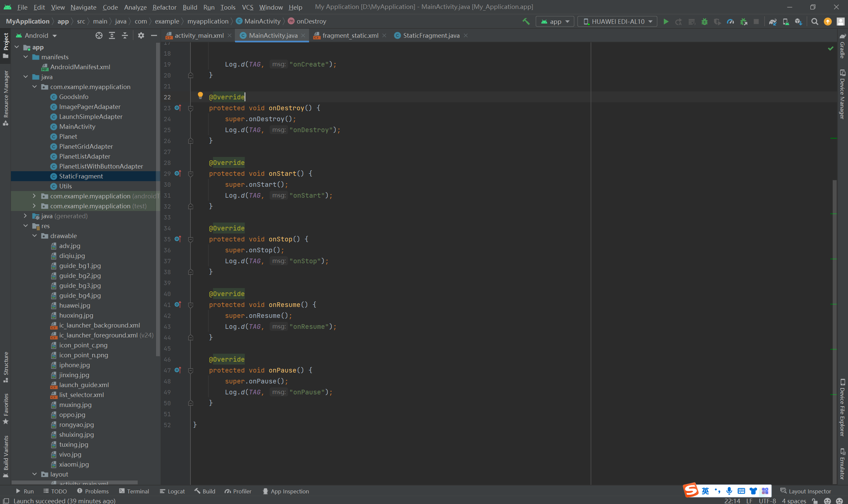This screenshot has width=848, height=504.
Task: Open project panel settings gear
Action: pyautogui.click(x=141, y=35)
